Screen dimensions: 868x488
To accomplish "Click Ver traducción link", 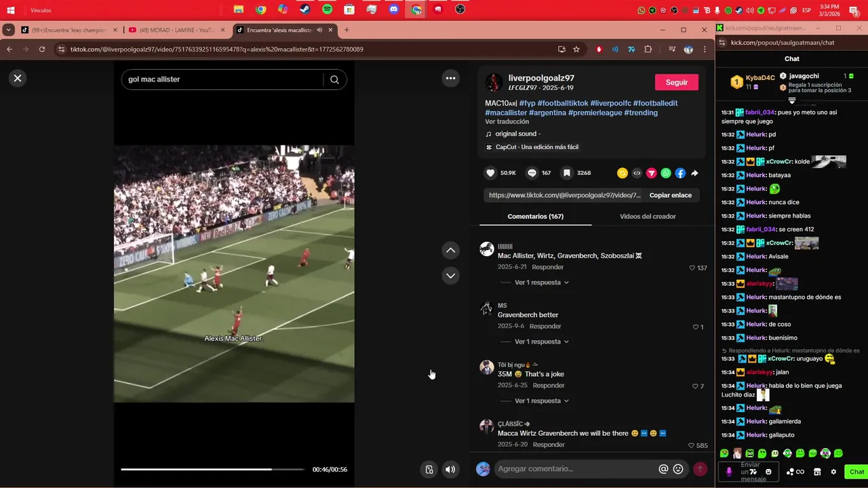I will point(507,122).
